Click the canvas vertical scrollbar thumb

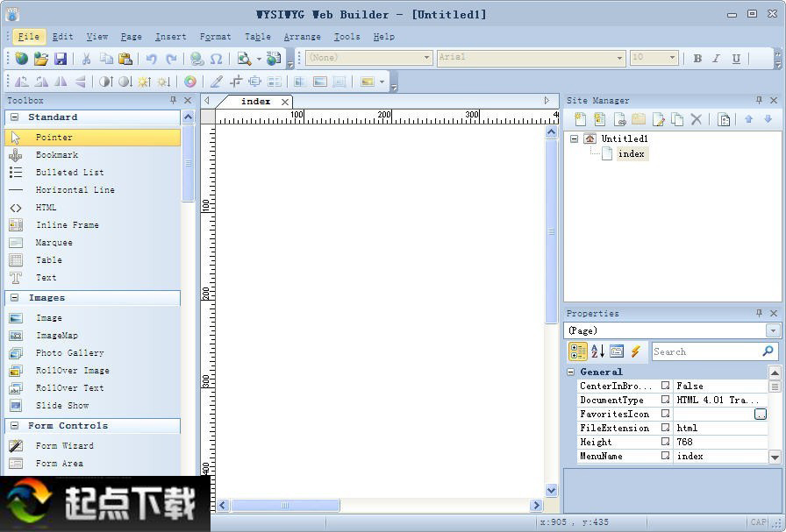tap(552, 231)
